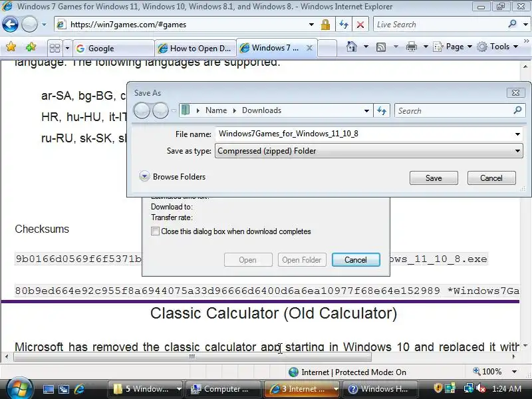Viewport: 532px width, 399px height.
Task: Click Switch between windows quick launch icon
Action: 64,389
